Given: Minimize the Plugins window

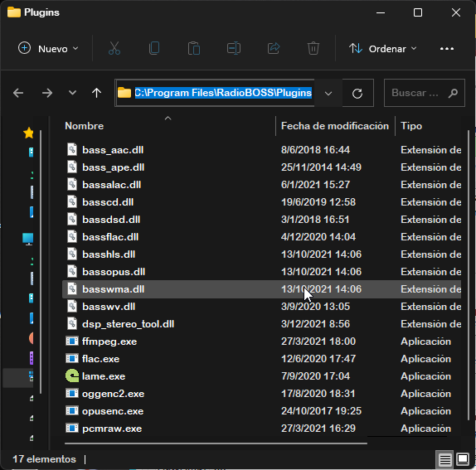Looking at the screenshot, I should click(x=381, y=12).
